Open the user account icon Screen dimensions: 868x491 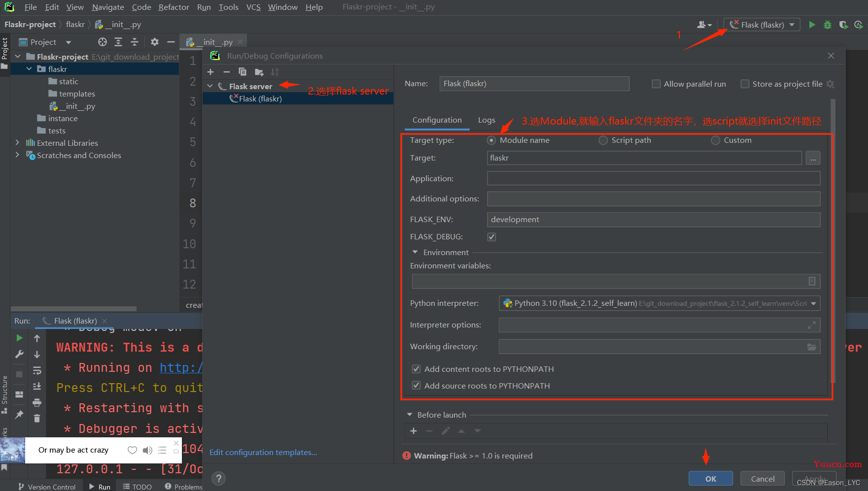tap(704, 25)
